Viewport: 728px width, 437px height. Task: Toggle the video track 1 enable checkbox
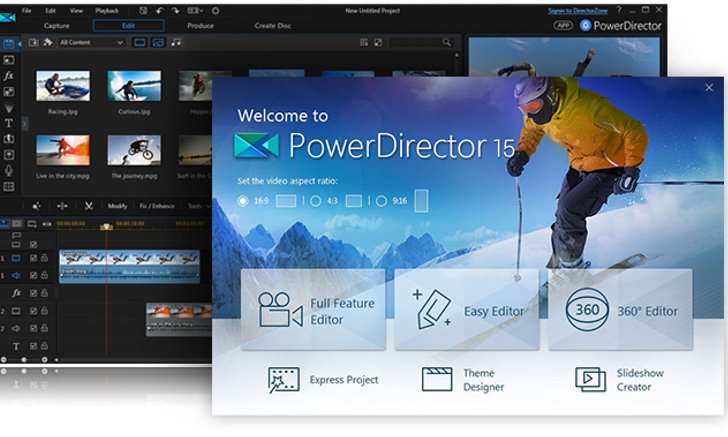click(x=33, y=258)
